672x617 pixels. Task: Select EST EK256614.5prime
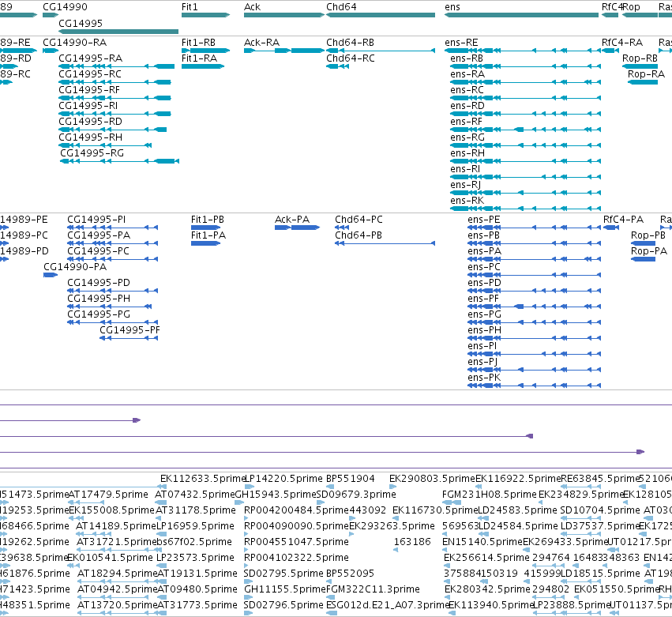pyautogui.click(x=487, y=558)
